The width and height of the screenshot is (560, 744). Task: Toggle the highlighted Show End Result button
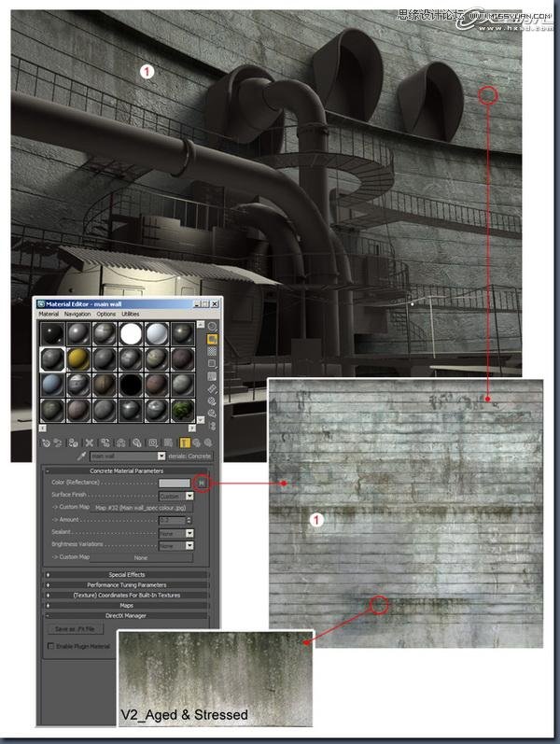coord(185,442)
